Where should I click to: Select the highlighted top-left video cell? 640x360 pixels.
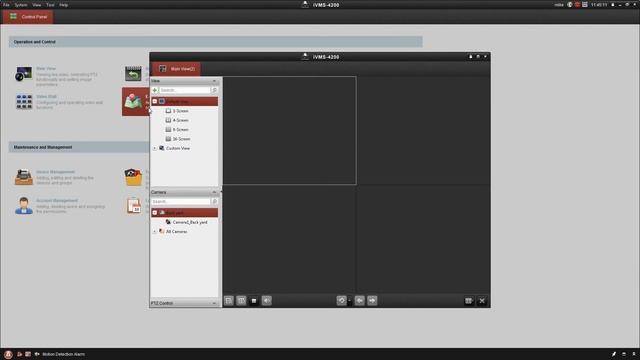point(289,131)
